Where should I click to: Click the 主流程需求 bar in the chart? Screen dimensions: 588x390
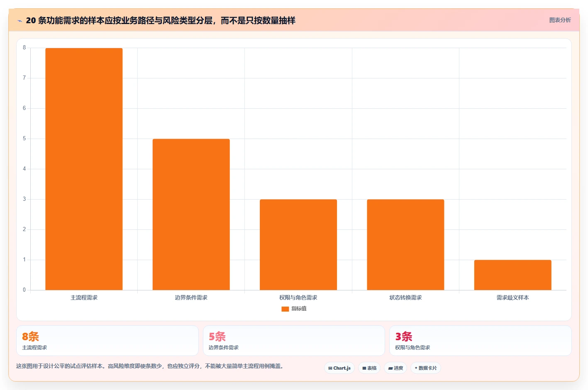[x=84, y=169]
